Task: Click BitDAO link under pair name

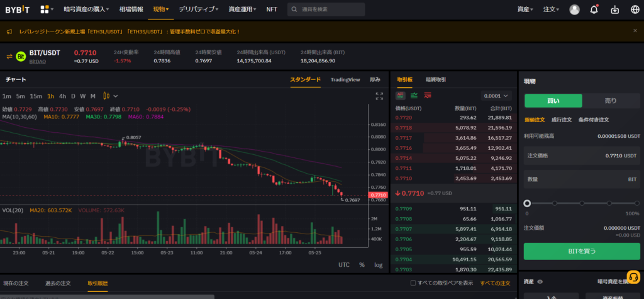Action: tap(37, 61)
